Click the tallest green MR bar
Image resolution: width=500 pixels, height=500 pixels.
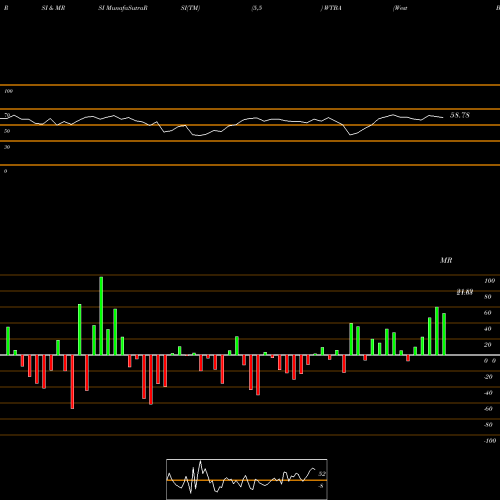101,316
